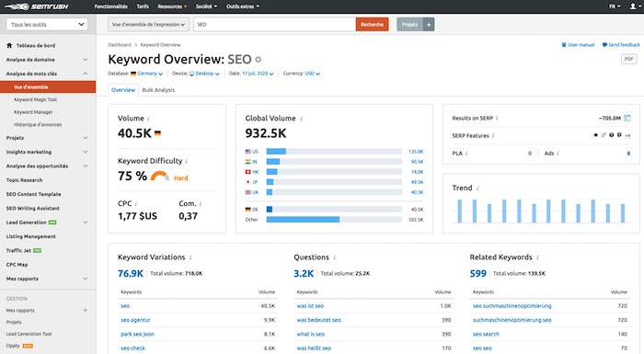This screenshot has width=644, height=354.
Task: Click the star SERP feature icon
Action: coord(595,135)
